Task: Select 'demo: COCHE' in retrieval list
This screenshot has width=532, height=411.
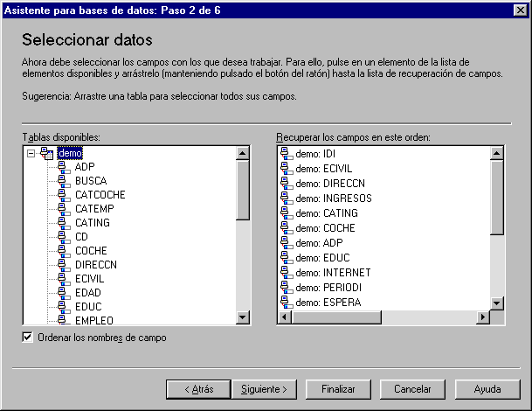Action: [x=325, y=228]
